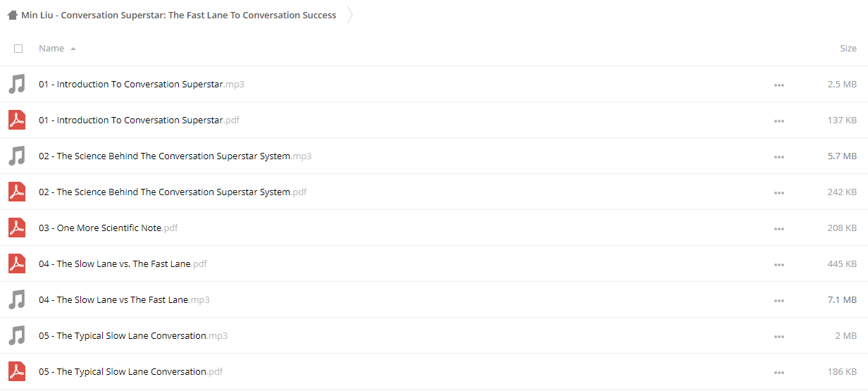
Task: Click music icon for 02 Science Behind mp3
Action: (17, 156)
